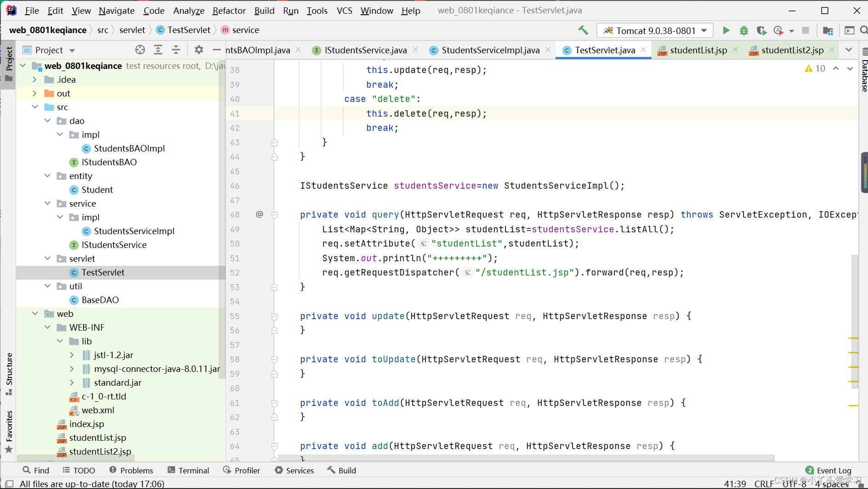Expand the .idea folder

pyautogui.click(x=35, y=79)
